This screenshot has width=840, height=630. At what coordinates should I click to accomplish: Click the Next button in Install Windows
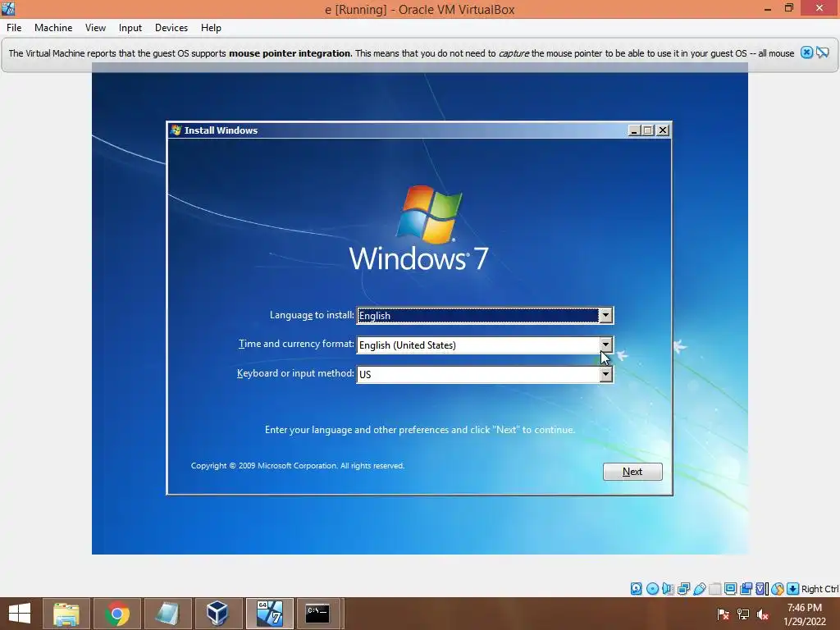coord(632,472)
